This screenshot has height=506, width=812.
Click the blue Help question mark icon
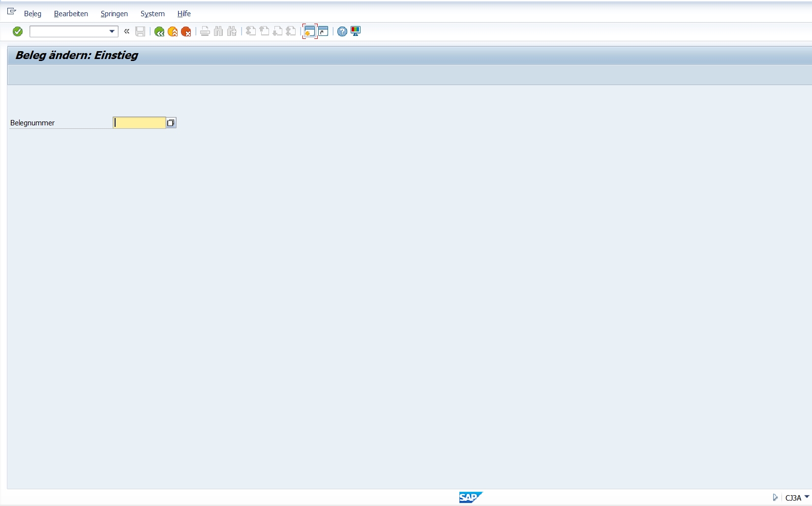click(342, 31)
